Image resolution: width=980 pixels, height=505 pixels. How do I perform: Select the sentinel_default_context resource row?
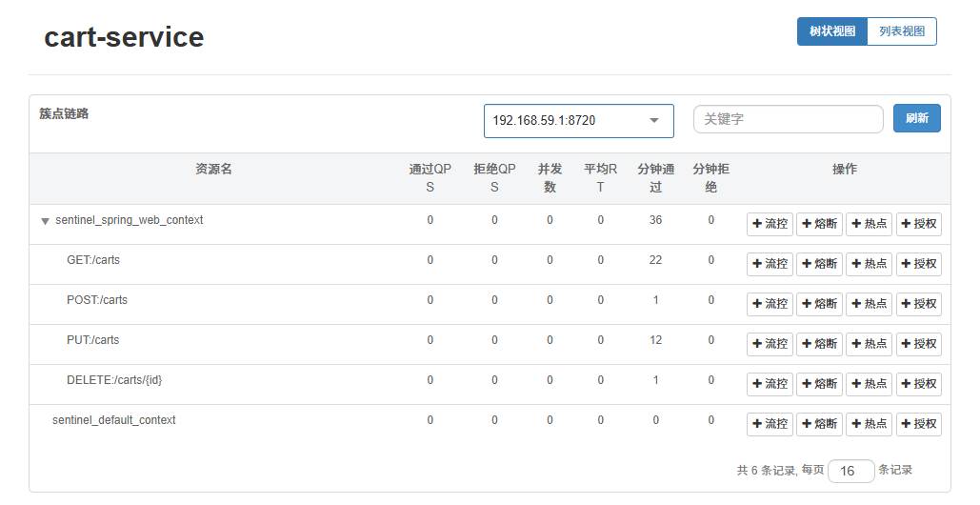click(x=114, y=420)
